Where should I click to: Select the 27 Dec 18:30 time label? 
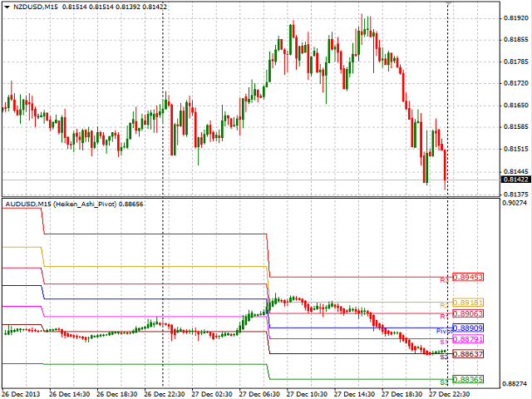[402, 394]
